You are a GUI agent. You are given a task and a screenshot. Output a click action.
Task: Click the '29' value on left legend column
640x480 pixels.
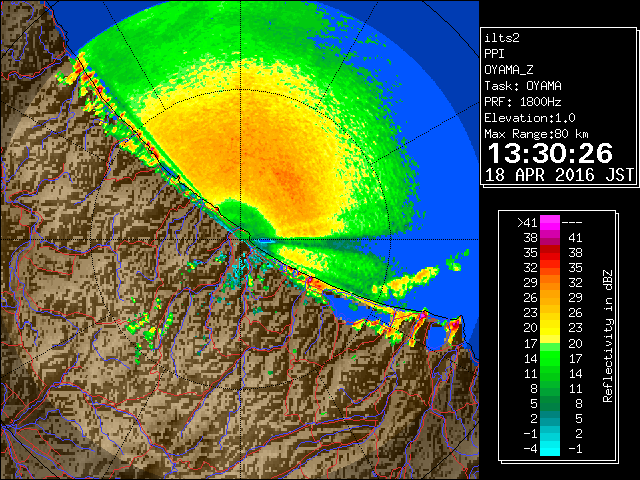[x=530, y=282]
